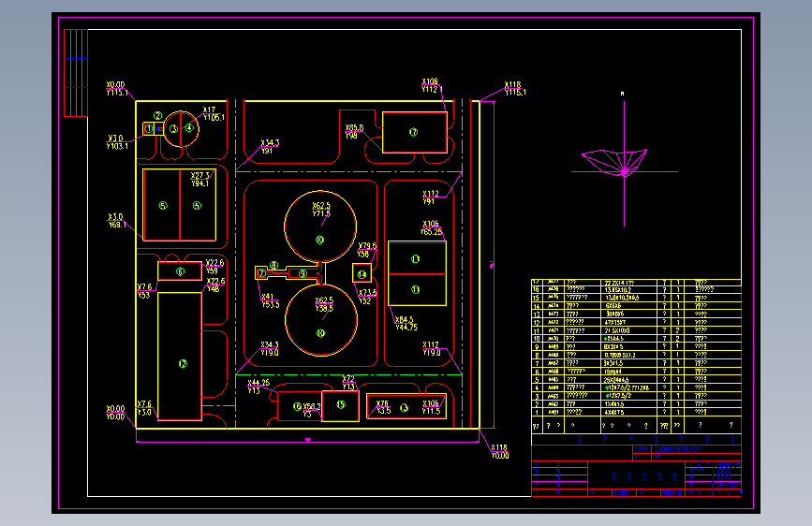
Task: Click row number 7 in parts table
Action: click(x=636, y=363)
